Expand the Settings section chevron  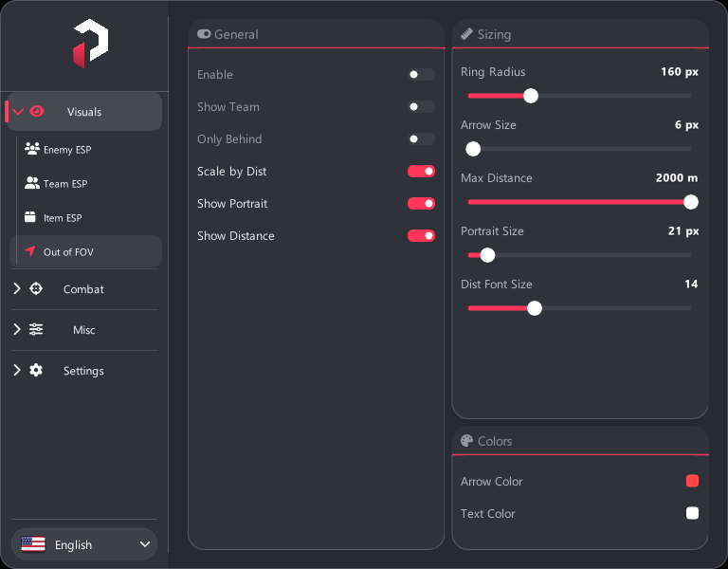pos(17,370)
